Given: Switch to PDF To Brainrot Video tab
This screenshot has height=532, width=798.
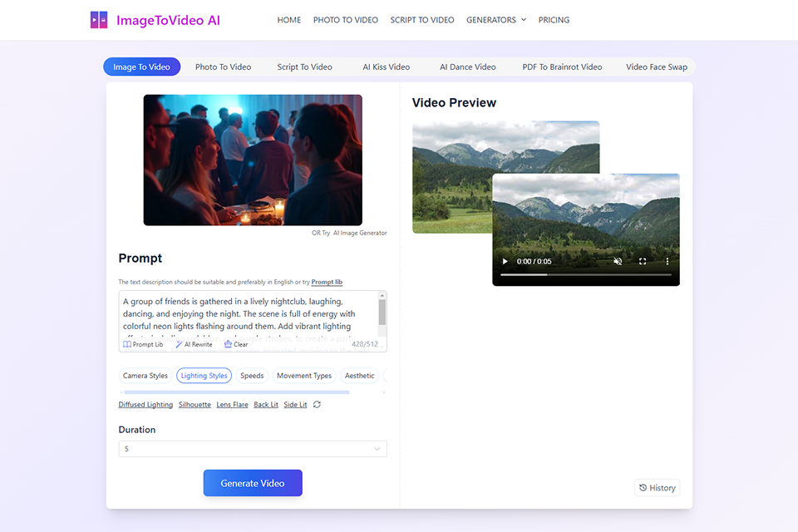Looking at the screenshot, I should (562, 66).
